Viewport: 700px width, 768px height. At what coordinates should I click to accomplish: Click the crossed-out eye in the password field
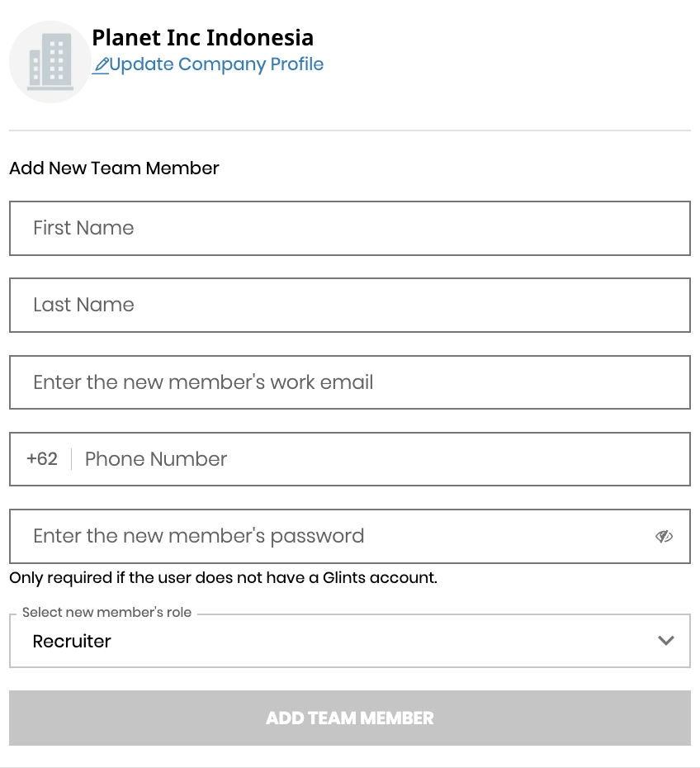(x=665, y=536)
